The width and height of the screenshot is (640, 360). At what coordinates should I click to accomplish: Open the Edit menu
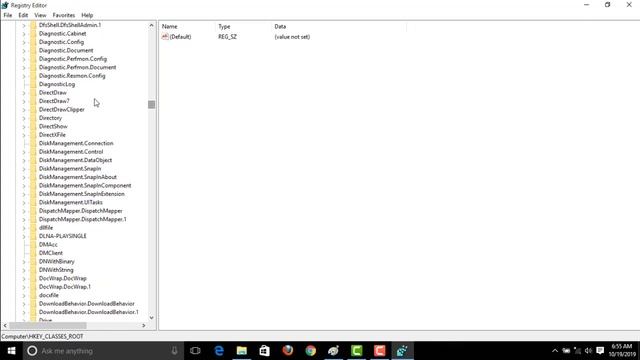tap(23, 15)
